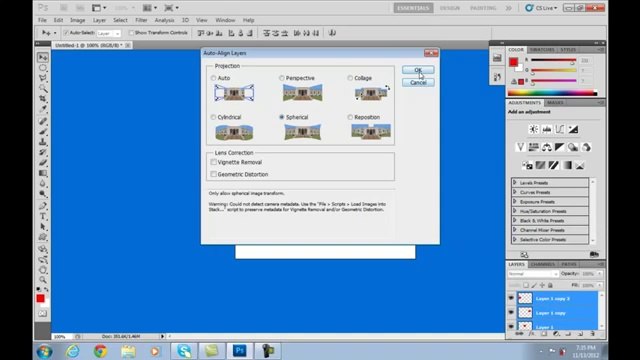The height and width of the screenshot is (360, 640).
Task: Open the Auto-Select Layer dropdown
Action: click(109, 33)
